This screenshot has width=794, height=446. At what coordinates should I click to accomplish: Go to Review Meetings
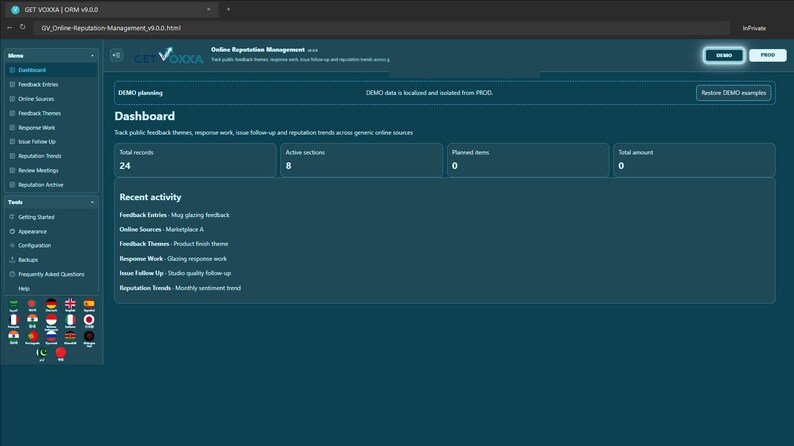51,171
